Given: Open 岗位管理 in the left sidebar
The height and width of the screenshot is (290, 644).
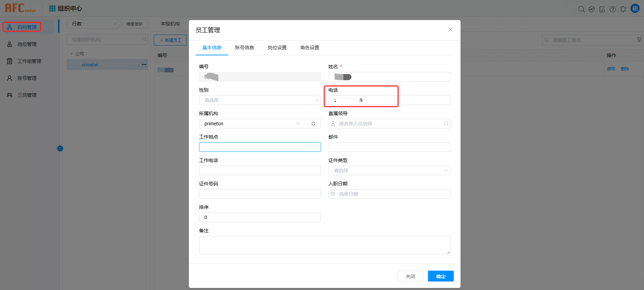Looking at the screenshot, I should click(x=27, y=44).
